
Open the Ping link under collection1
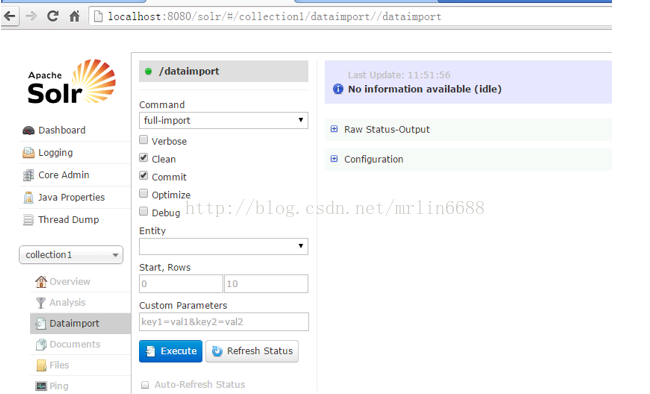click(59, 386)
